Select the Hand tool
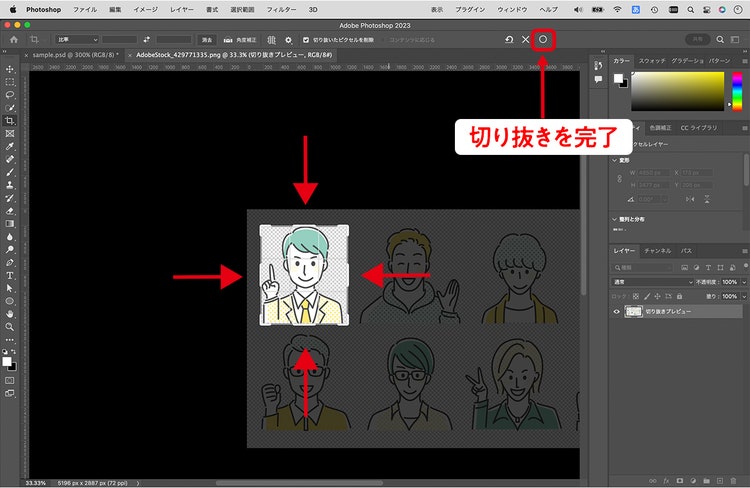The height and width of the screenshot is (488, 750). pos(10,314)
